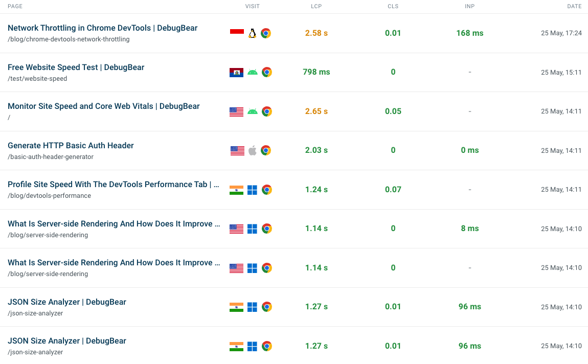The width and height of the screenshot is (588, 364).
Task: Click the Haiti flag in Free Website Speed Test row
Action: (236, 73)
